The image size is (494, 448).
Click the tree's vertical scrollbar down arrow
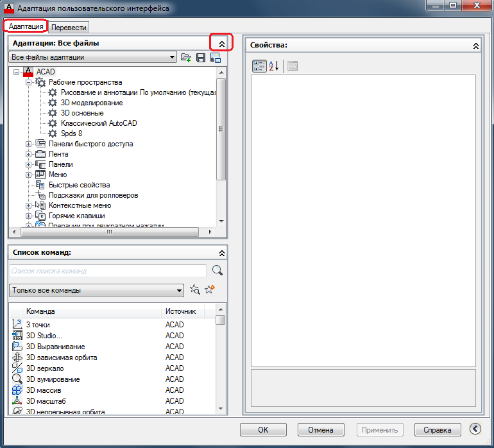(x=221, y=221)
